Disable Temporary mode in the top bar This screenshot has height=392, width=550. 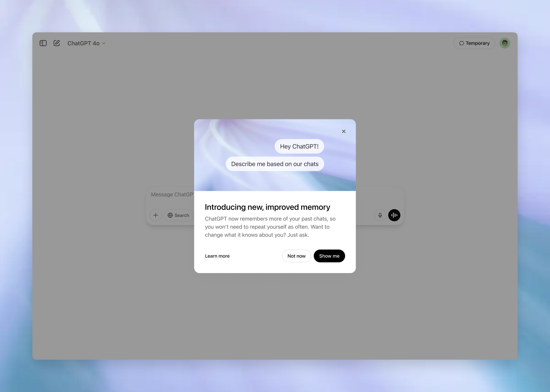pyautogui.click(x=474, y=43)
